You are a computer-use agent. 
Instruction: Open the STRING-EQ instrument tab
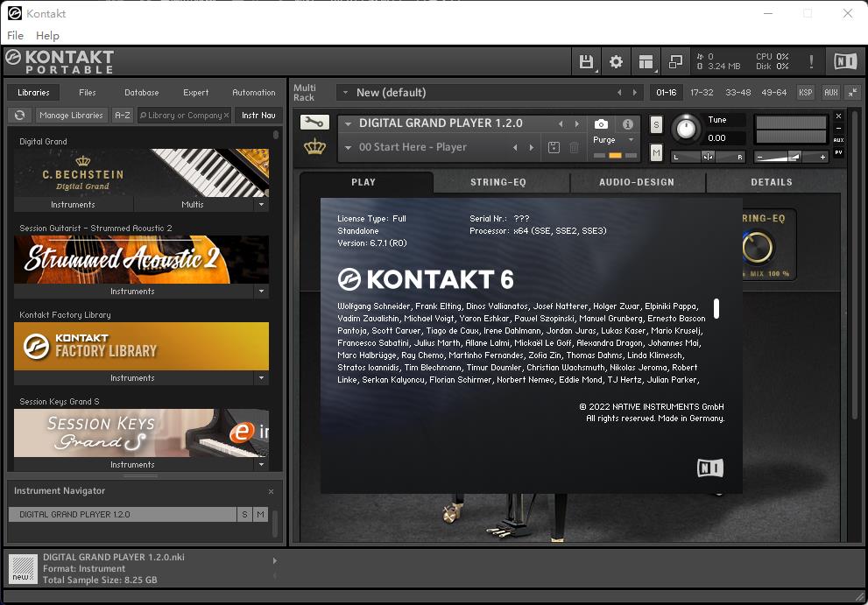498,182
